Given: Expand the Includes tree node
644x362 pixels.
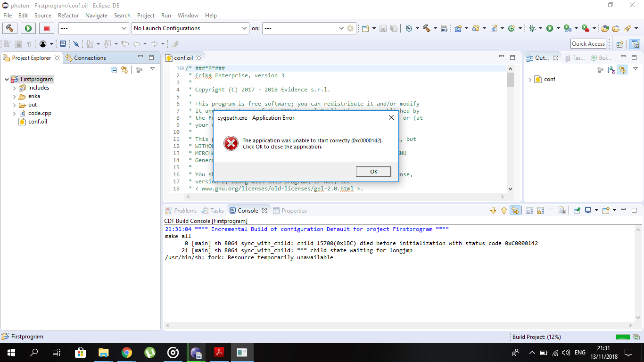Looking at the screenshot, I should coord(15,88).
